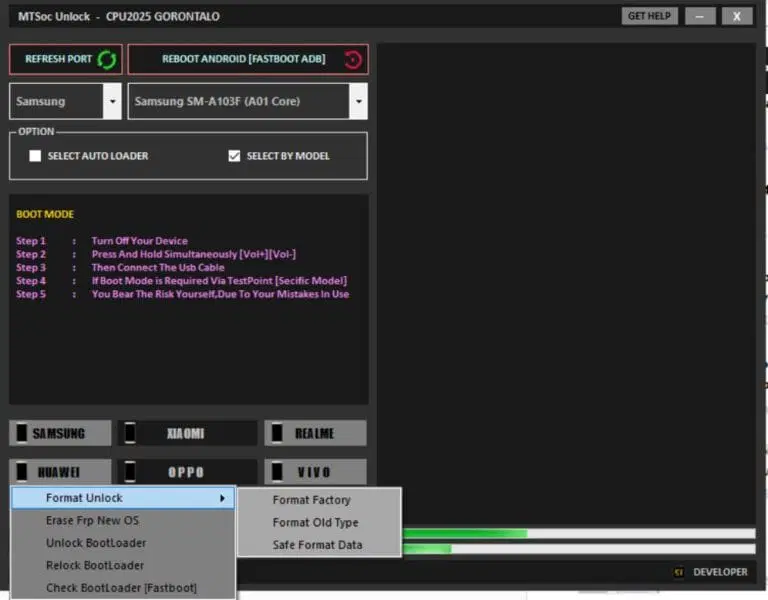
Task: Click the REALME brand button
Action: point(315,433)
